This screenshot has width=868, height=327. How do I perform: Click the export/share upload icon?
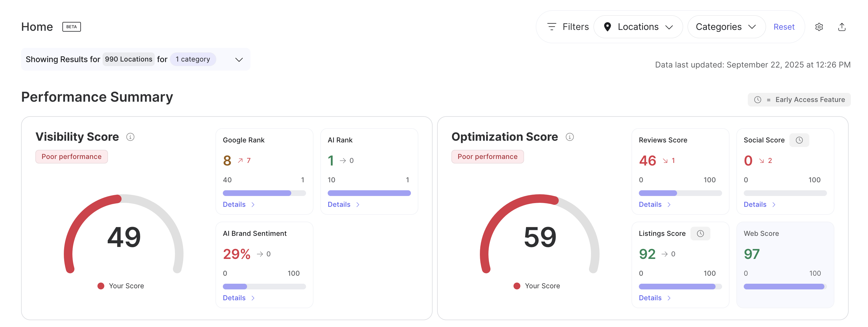pos(841,27)
